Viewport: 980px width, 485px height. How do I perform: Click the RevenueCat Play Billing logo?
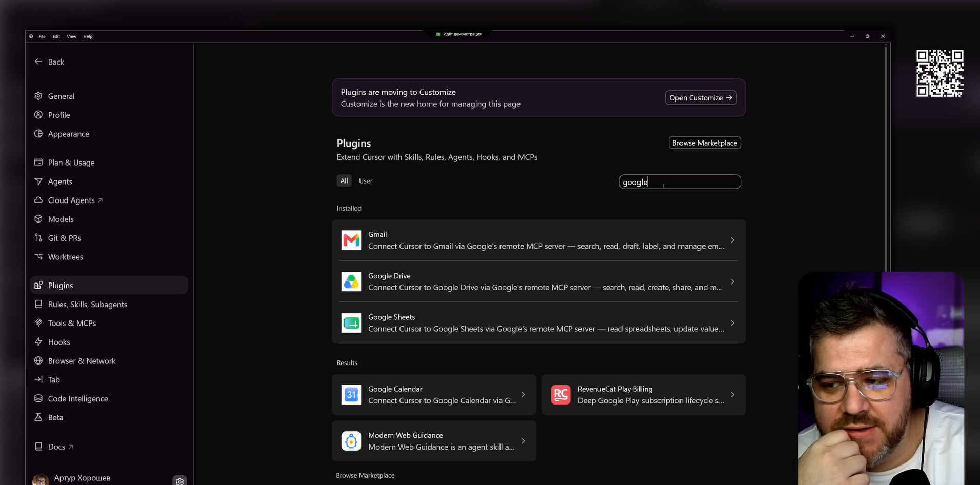click(561, 395)
